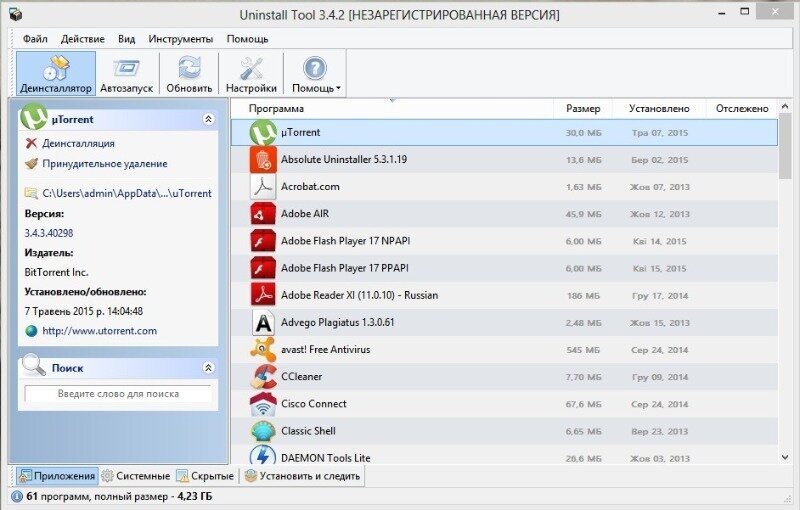Select the avast! Free Antivirus icon

click(263, 349)
